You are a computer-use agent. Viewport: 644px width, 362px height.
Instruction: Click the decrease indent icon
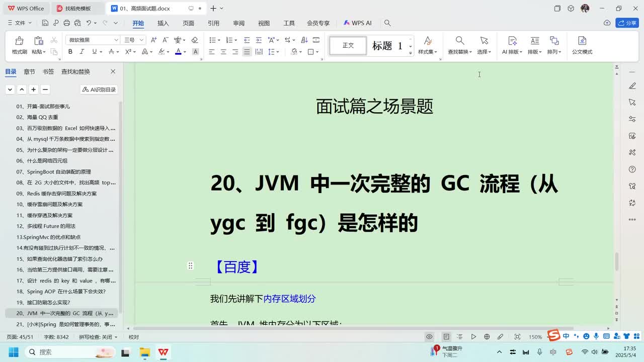247,40
